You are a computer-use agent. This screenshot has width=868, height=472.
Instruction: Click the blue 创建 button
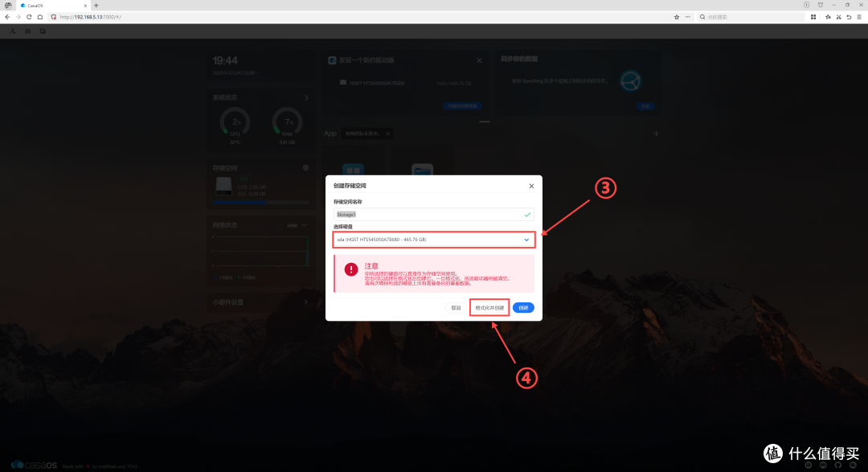[523, 307]
